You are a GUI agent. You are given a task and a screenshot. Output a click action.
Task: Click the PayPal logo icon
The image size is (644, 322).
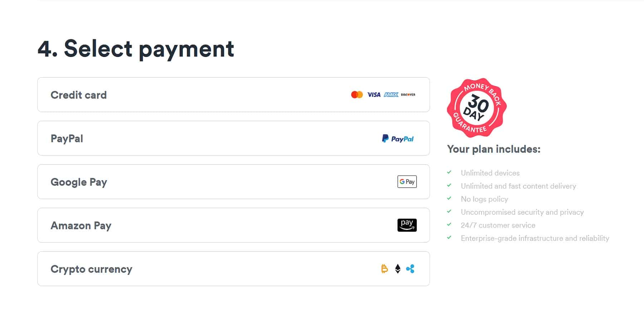(x=398, y=138)
